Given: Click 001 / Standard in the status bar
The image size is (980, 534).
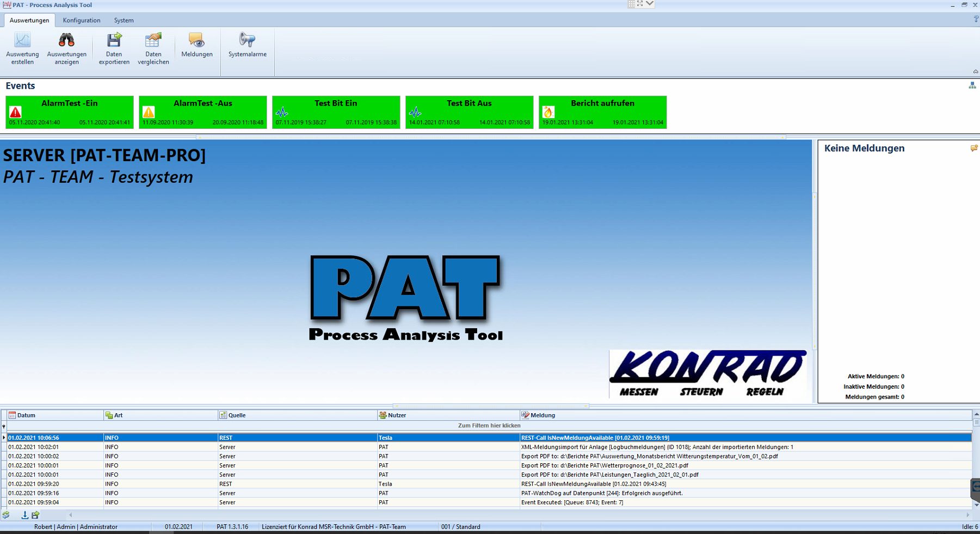Looking at the screenshot, I should [x=461, y=527].
